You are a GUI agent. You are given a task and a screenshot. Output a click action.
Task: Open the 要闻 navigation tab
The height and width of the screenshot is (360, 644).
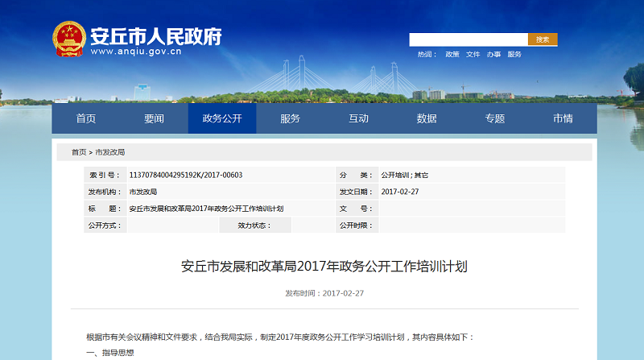(x=154, y=118)
